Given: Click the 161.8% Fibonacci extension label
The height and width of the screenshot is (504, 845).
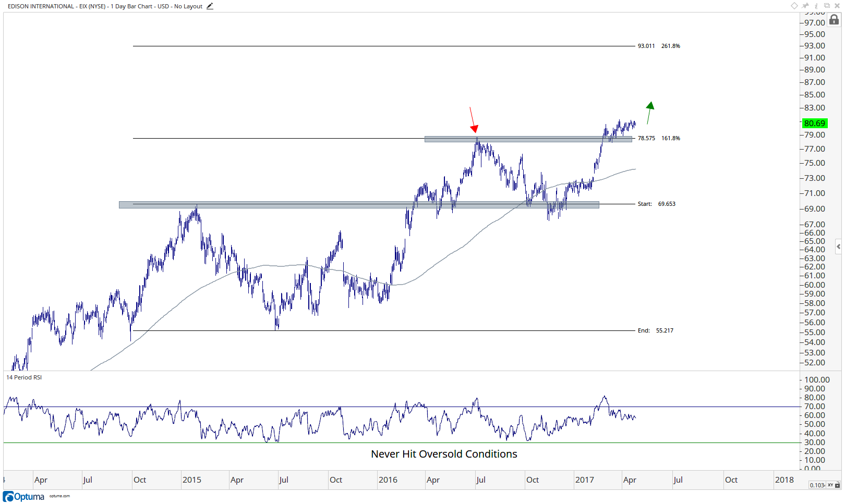Looking at the screenshot, I should tap(671, 138).
